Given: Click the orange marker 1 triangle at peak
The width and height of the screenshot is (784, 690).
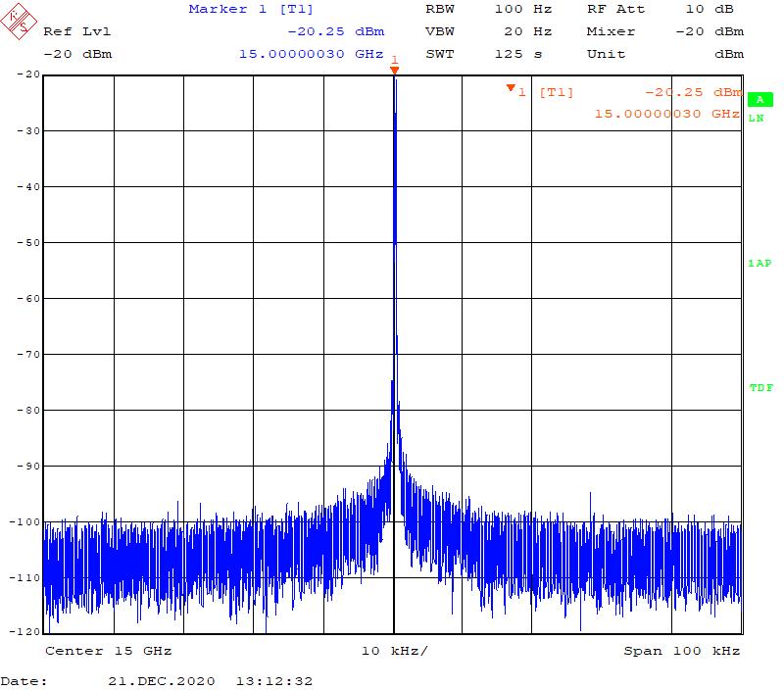Looking at the screenshot, I should tap(394, 70).
